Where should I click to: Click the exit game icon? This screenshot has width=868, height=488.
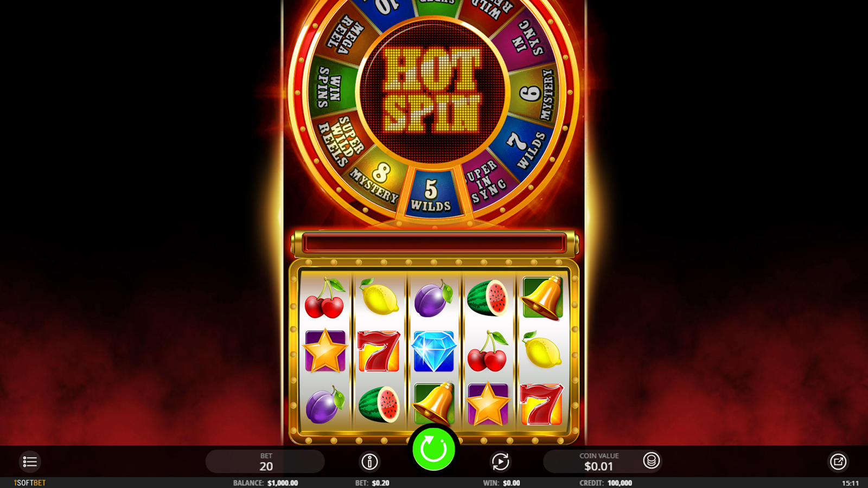[838, 462]
